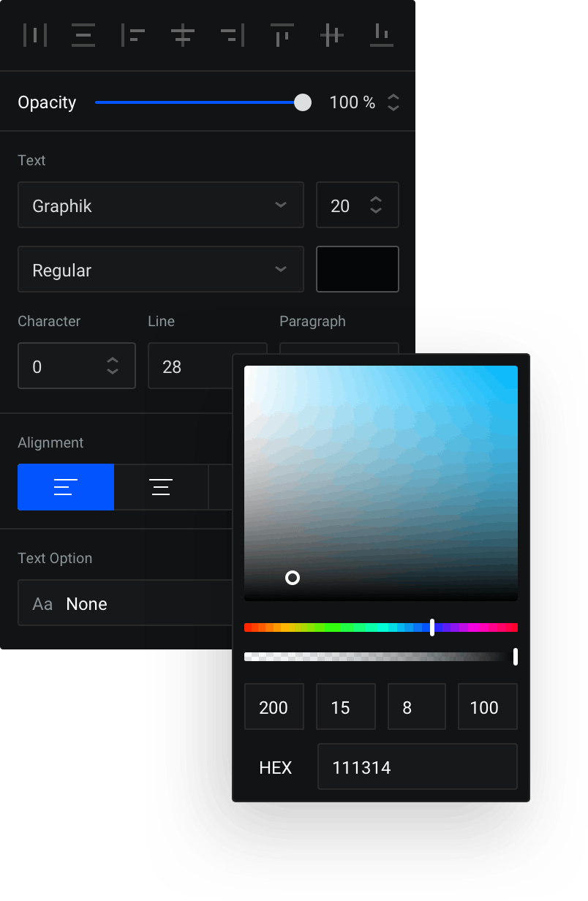Click the hue value field showing 200
This screenshot has width=588, height=901.
point(274,706)
